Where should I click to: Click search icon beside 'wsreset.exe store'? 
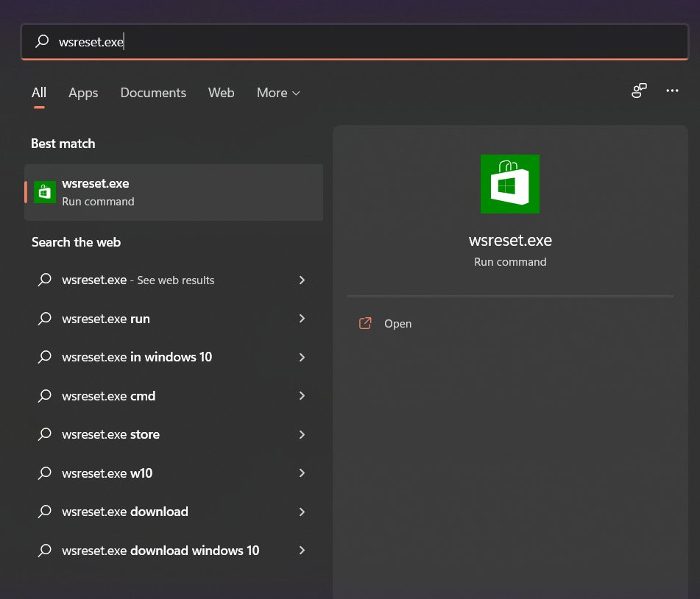coord(44,435)
